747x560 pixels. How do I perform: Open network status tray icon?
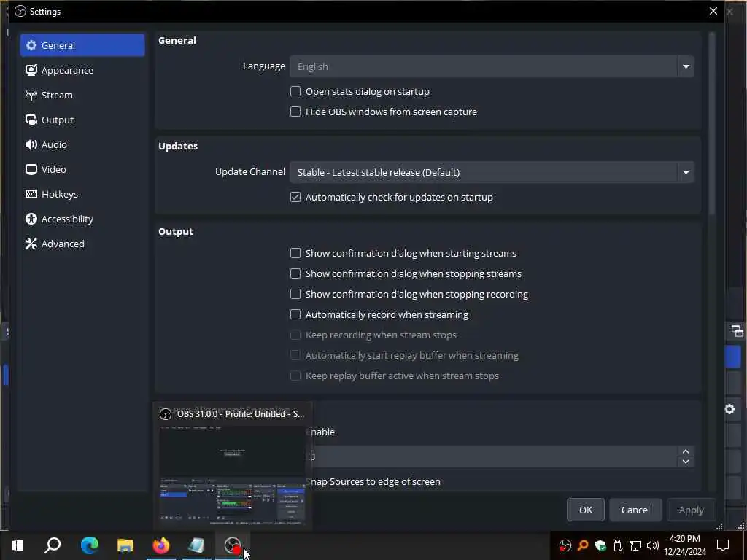coord(635,545)
